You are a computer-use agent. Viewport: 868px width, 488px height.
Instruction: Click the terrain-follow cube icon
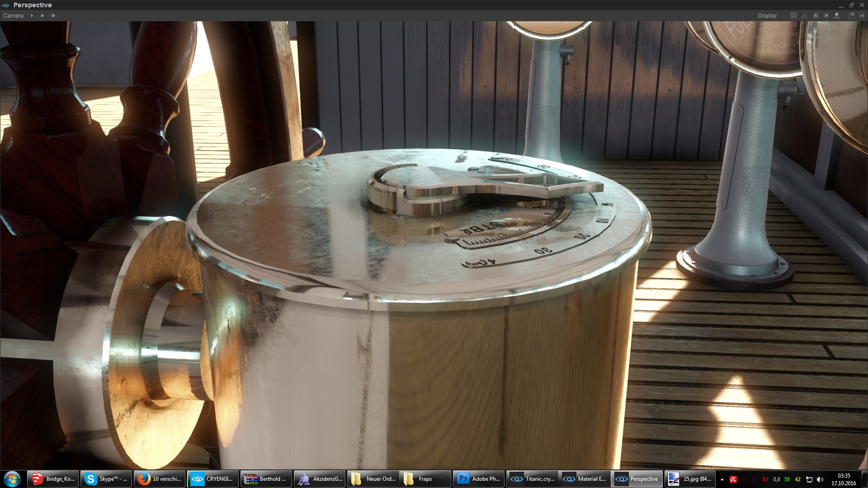[837, 15]
